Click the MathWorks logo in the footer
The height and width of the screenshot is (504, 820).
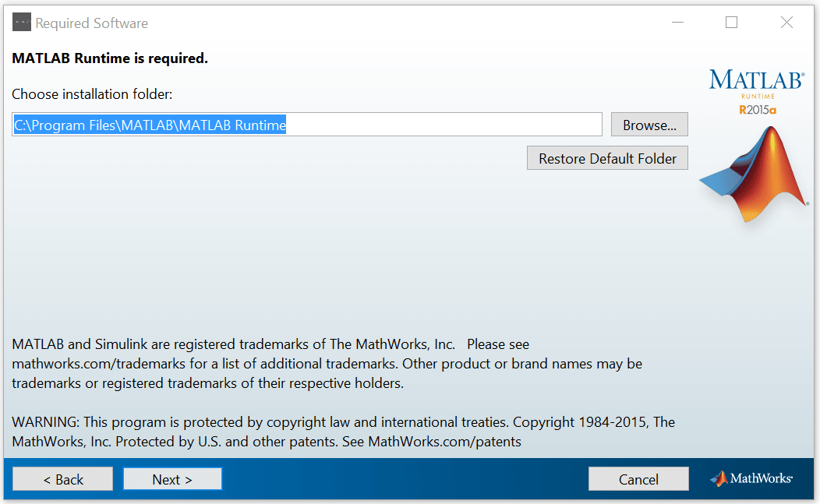tap(751, 478)
